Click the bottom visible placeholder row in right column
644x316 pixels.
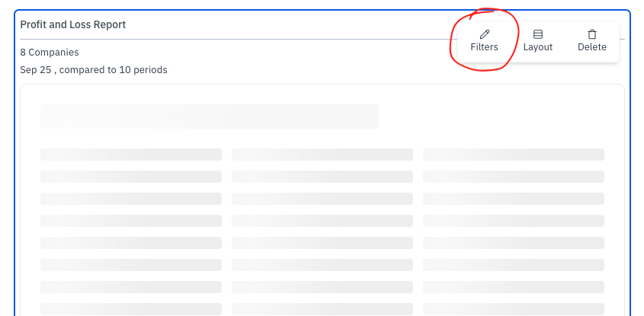point(514,309)
